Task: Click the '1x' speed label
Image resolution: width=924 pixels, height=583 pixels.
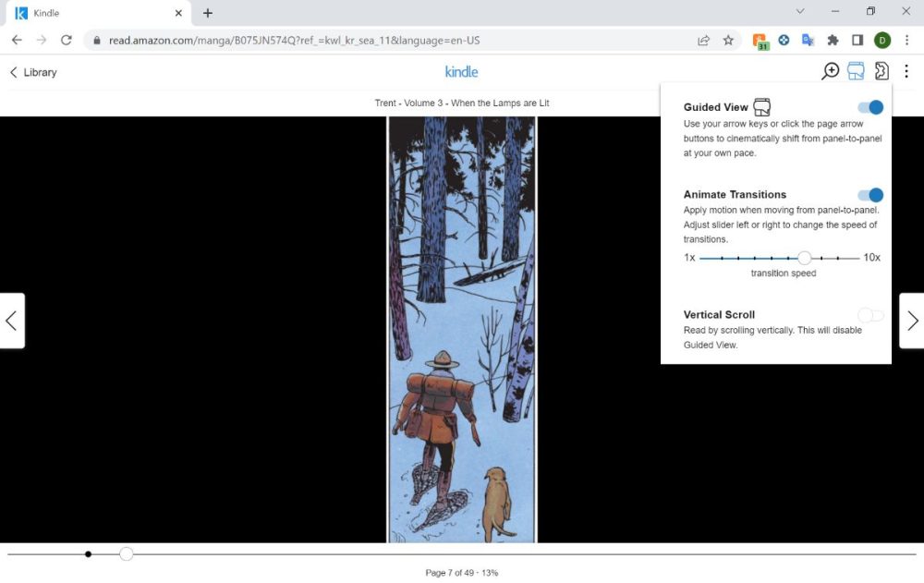Action: pos(689,258)
